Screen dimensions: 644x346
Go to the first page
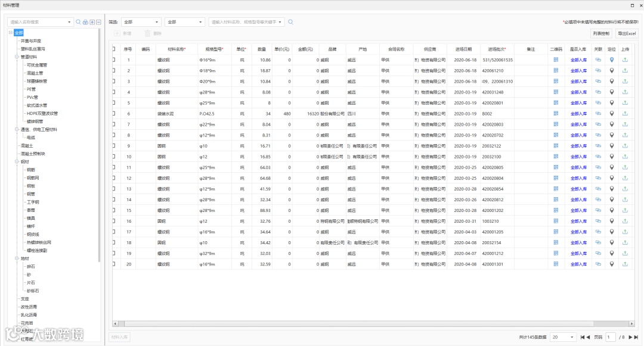(x=582, y=337)
